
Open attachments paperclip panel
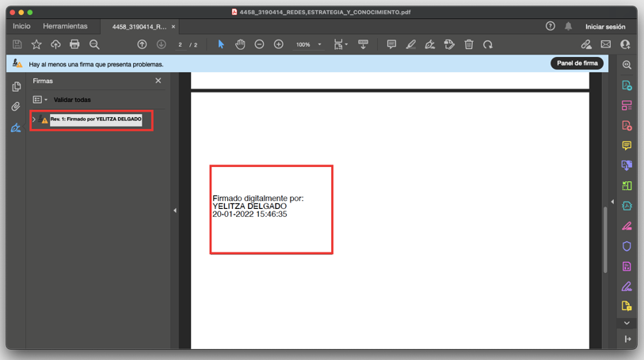pyautogui.click(x=16, y=107)
